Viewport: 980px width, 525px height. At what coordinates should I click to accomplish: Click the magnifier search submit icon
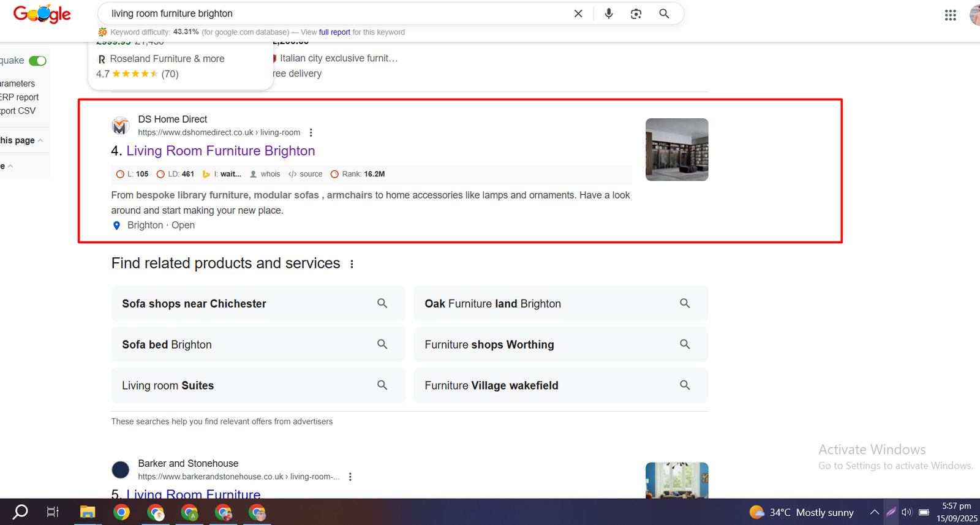664,13
